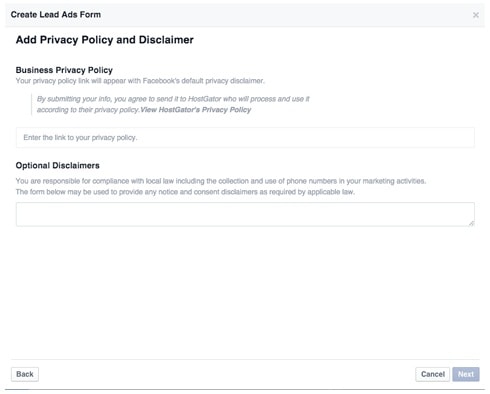The height and width of the screenshot is (394, 490).
Task: Focus the Optional Disclaimers text area
Action: [x=245, y=214]
